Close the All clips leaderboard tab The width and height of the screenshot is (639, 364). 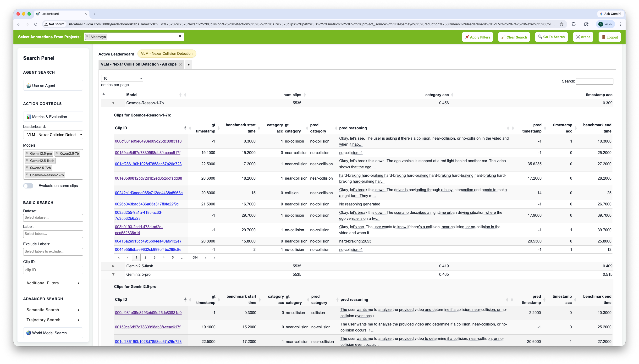pos(180,64)
